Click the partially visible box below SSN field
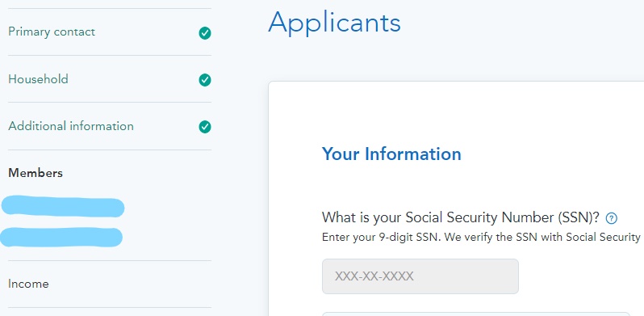 point(475,314)
